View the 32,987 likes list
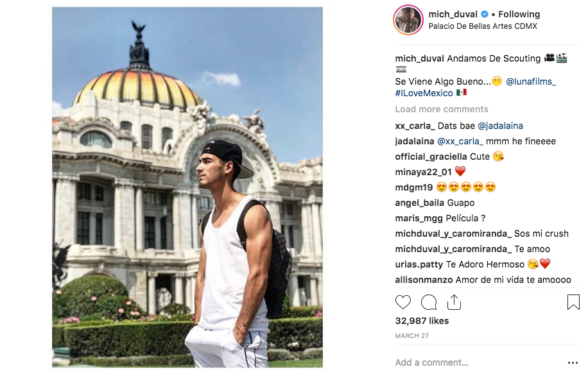The width and height of the screenshot is (588, 374). pos(422,321)
